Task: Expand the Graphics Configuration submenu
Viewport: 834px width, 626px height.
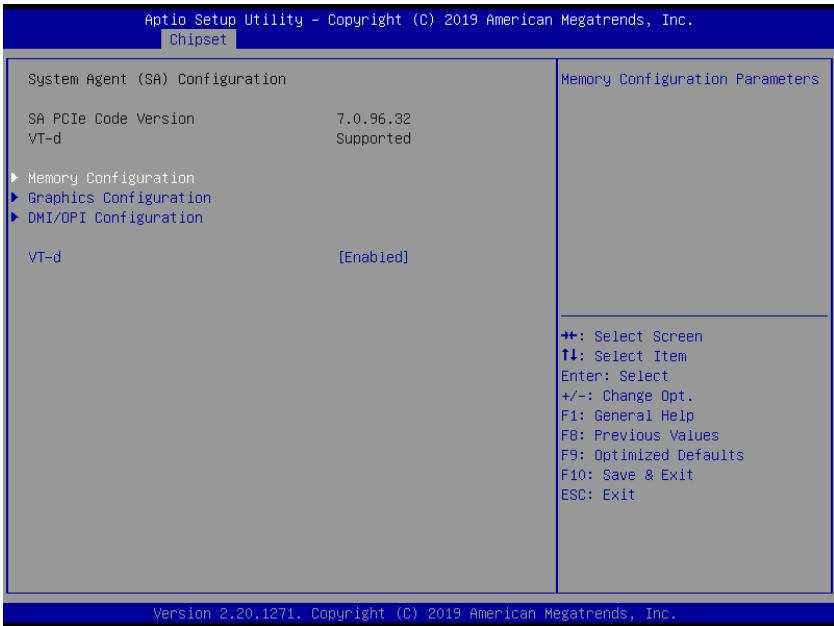Action: pos(120,198)
